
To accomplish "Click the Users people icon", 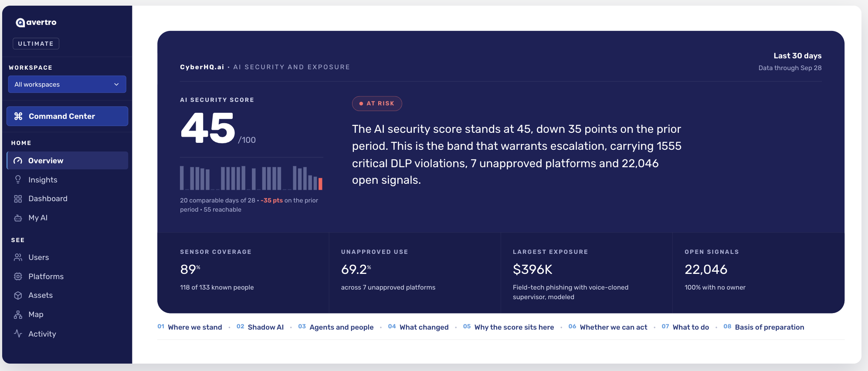I will [18, 257].
